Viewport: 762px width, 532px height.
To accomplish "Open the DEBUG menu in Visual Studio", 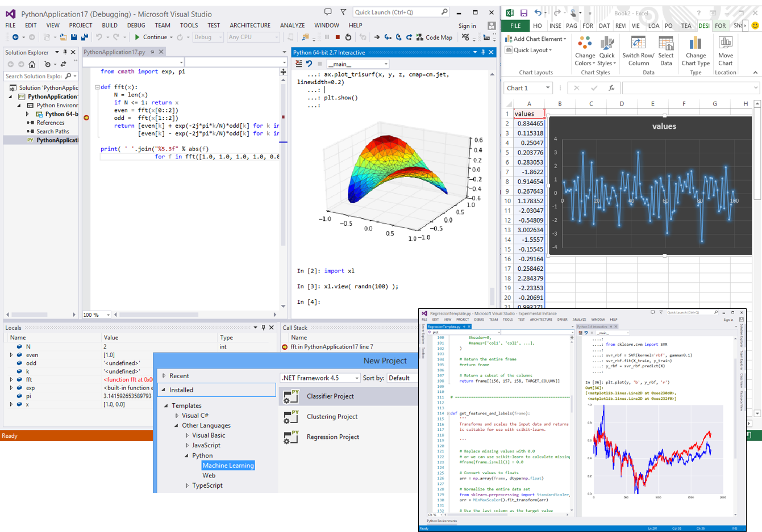I will [136, 25].
